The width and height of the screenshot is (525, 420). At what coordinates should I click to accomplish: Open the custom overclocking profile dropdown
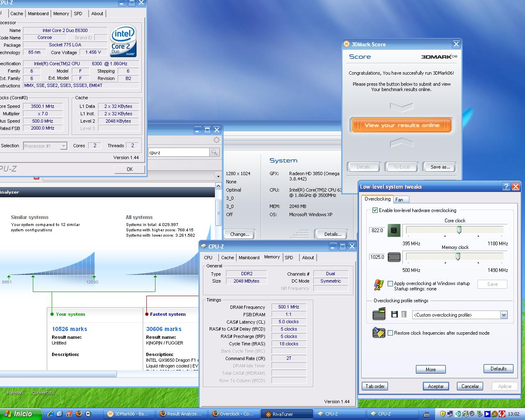[x=504, y=315]
